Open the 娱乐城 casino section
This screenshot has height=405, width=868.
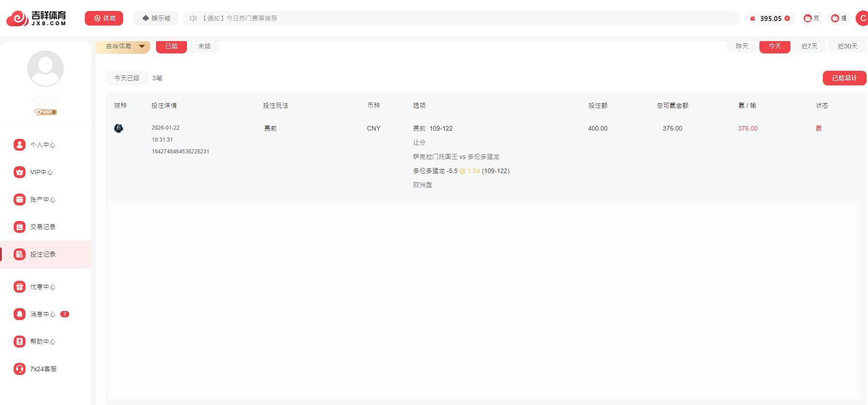click(x=156, y=18)
